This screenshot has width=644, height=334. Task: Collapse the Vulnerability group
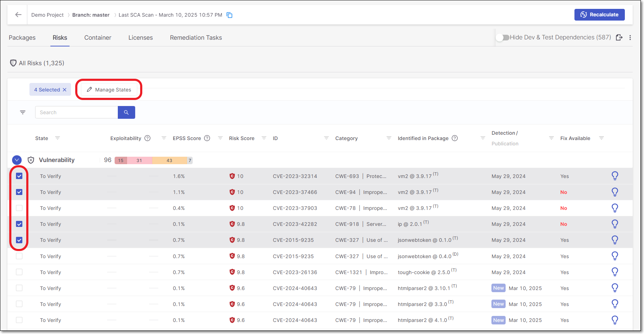tap(17, 160)
